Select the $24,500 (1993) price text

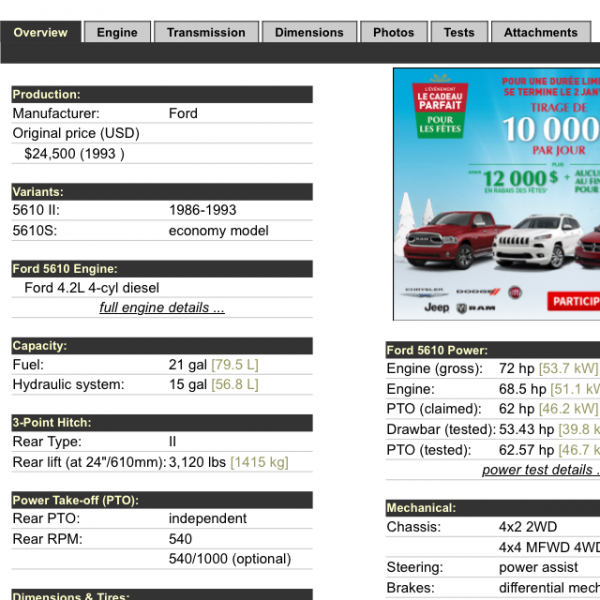(74, 154)
